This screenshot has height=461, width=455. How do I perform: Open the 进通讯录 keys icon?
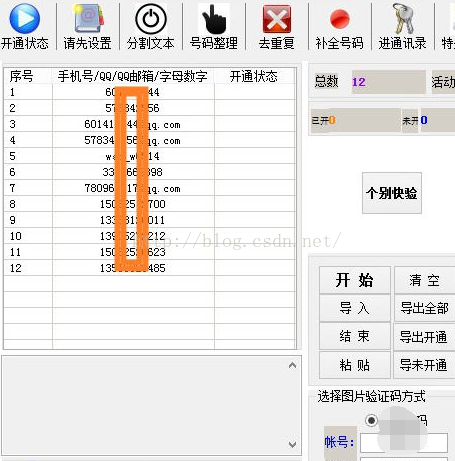403,19
